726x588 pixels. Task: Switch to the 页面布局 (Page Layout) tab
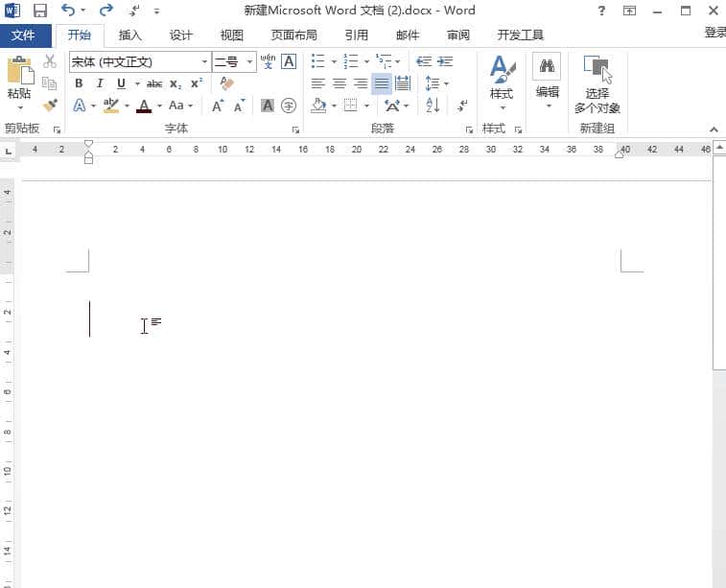294,35
